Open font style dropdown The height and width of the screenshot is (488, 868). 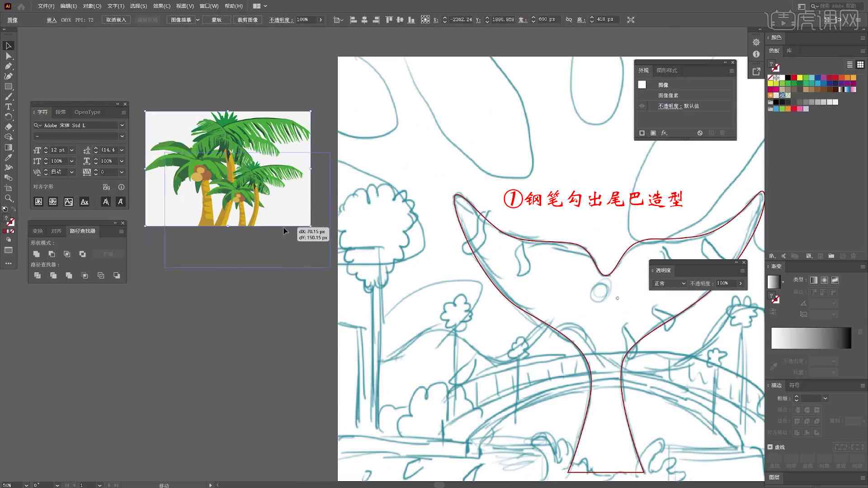point(122,136)
